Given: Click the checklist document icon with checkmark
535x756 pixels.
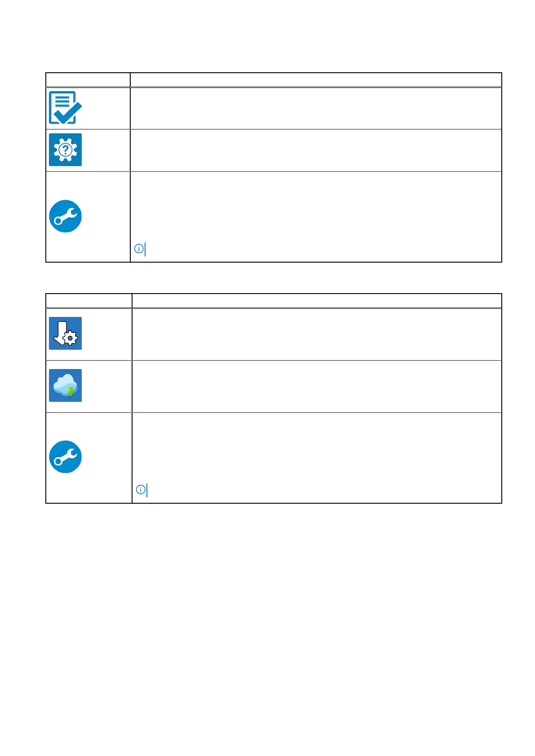Looking at the screenshot, I should pos(65,108).
